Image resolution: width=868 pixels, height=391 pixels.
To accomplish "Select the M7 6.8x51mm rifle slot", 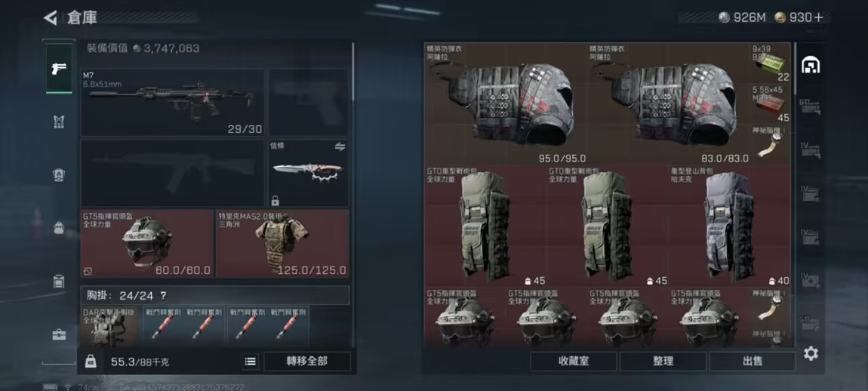I will click(173, 103).
